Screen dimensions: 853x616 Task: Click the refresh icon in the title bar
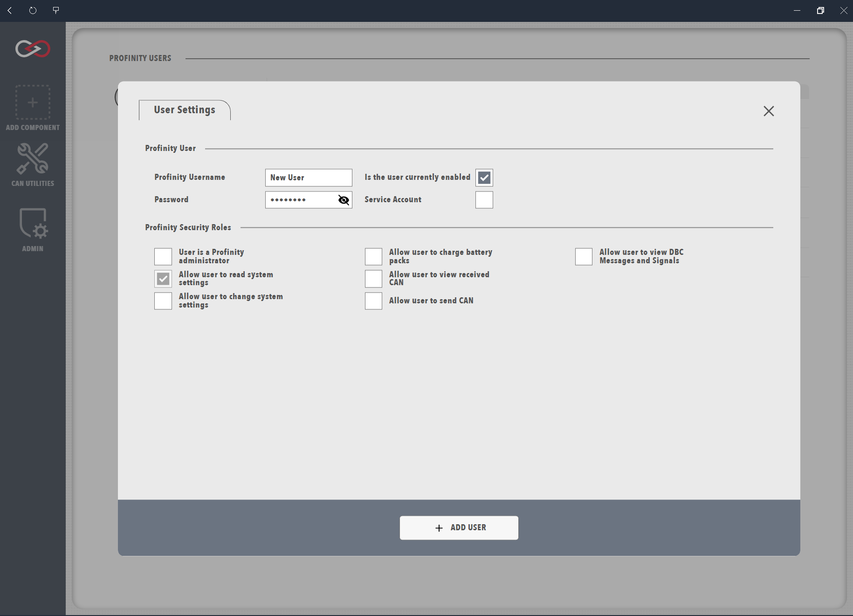tap(33, 10)
